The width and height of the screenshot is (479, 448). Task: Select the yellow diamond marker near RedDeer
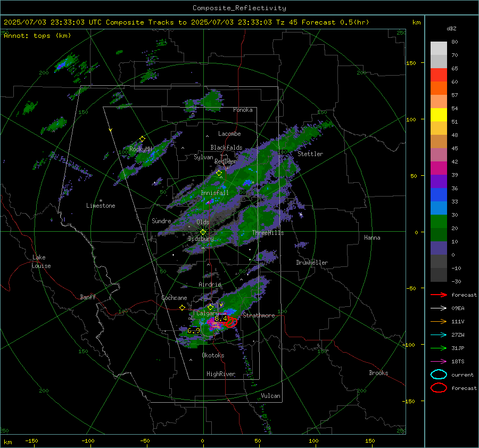tap(219, 173)
